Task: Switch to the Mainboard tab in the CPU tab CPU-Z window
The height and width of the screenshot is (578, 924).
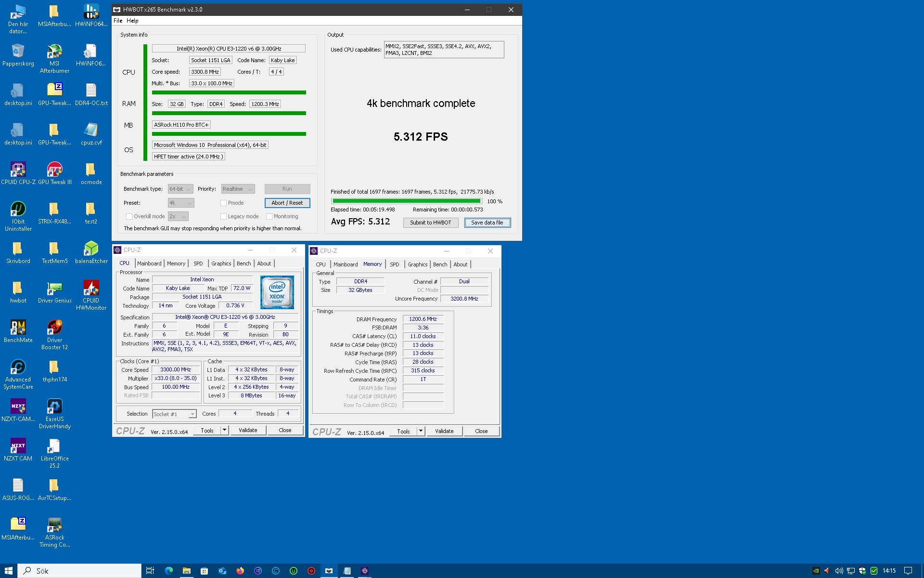Action: (149, 263)
